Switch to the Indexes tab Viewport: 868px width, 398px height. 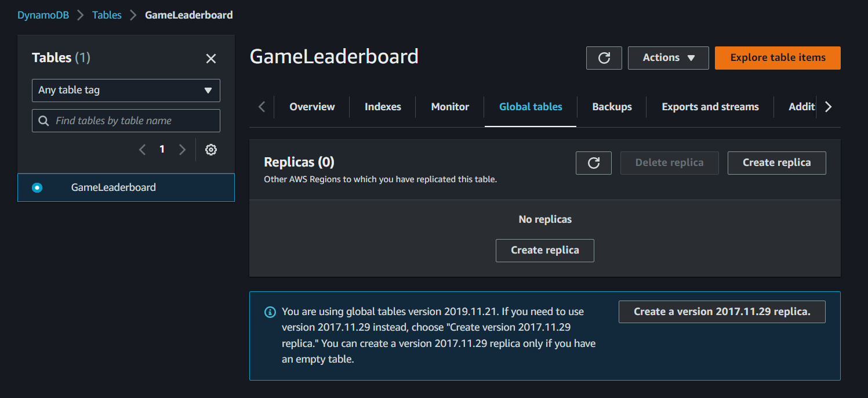click(383, 107)
